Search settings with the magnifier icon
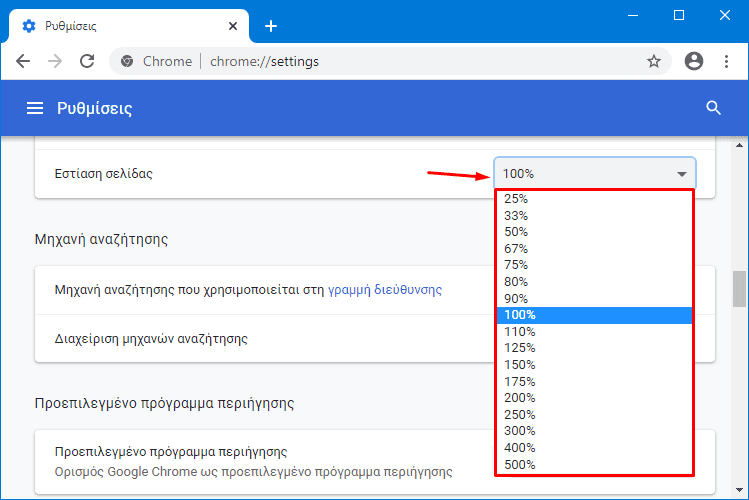This screenshot has height=500, width=749. 713,108
